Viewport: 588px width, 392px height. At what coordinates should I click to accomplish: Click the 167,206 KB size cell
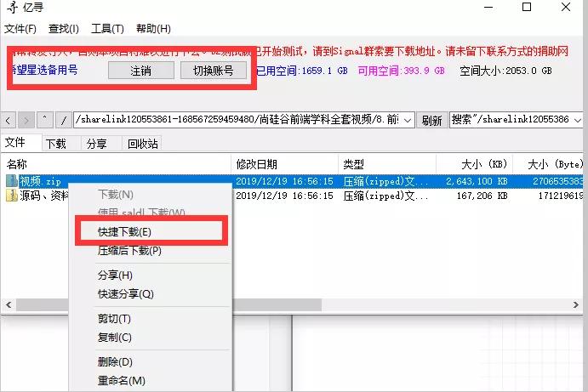coord(482,196)
